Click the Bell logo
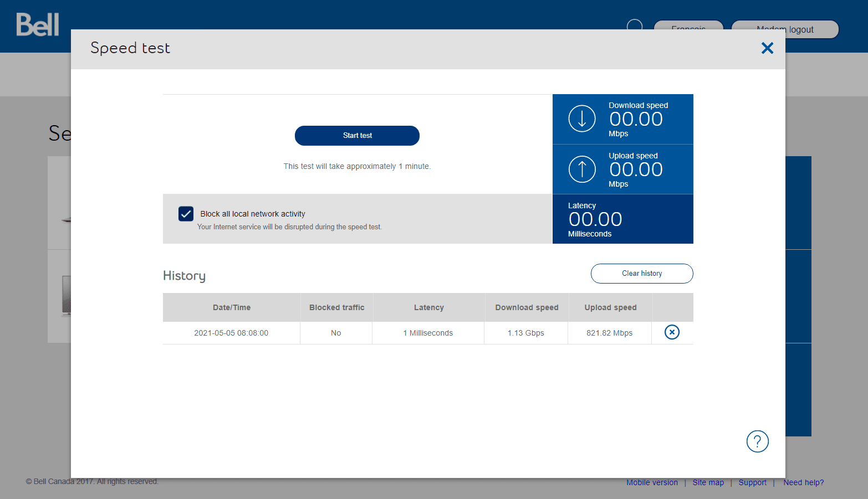 [37, 24]
